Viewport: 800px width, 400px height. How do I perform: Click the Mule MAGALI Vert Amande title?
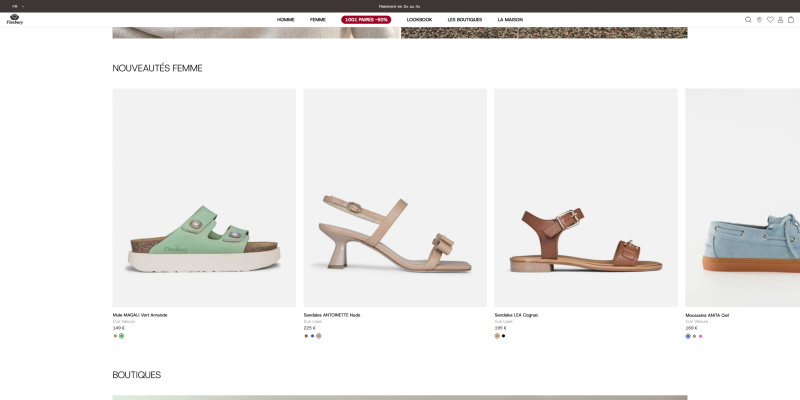[x=140, y=315]
